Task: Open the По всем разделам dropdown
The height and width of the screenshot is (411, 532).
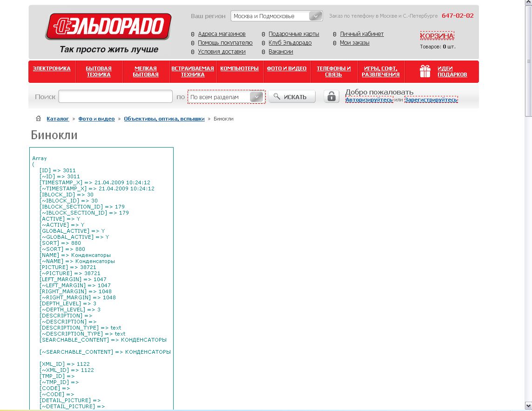Action: pos(226,97)
